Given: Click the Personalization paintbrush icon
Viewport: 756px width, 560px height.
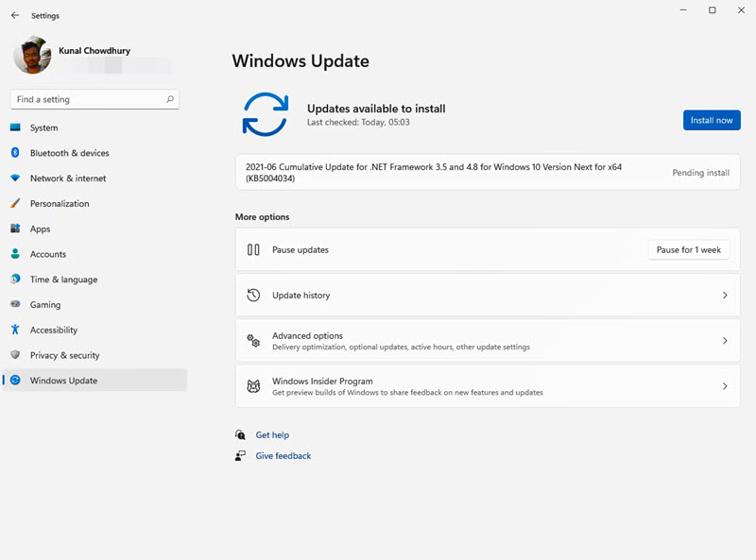Looking at the screenshot, I should coord(15,203).
